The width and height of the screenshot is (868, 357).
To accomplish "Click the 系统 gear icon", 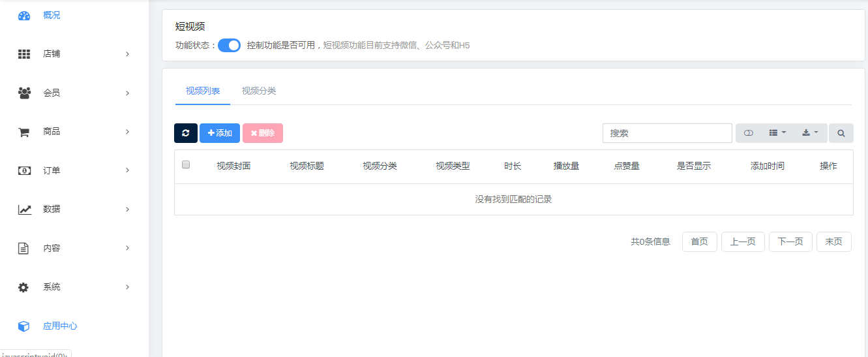I will coord(23,287).
